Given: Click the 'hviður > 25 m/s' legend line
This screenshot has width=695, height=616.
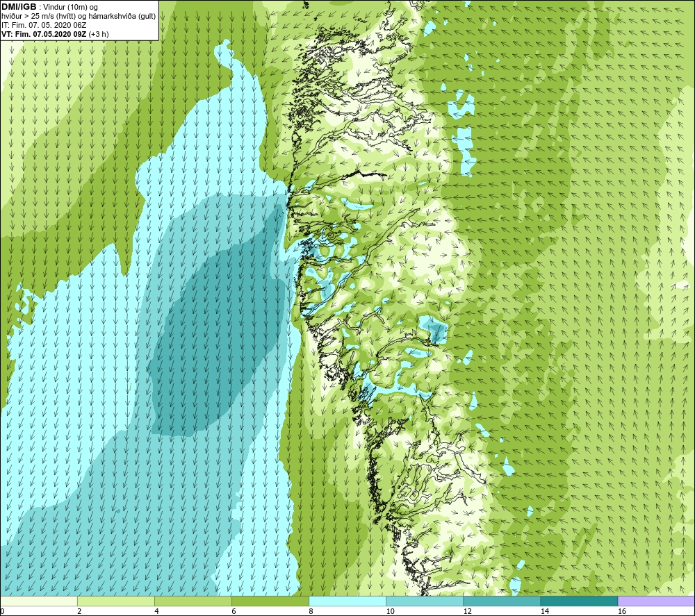Looking at the screenshot, I should [79, 17].
